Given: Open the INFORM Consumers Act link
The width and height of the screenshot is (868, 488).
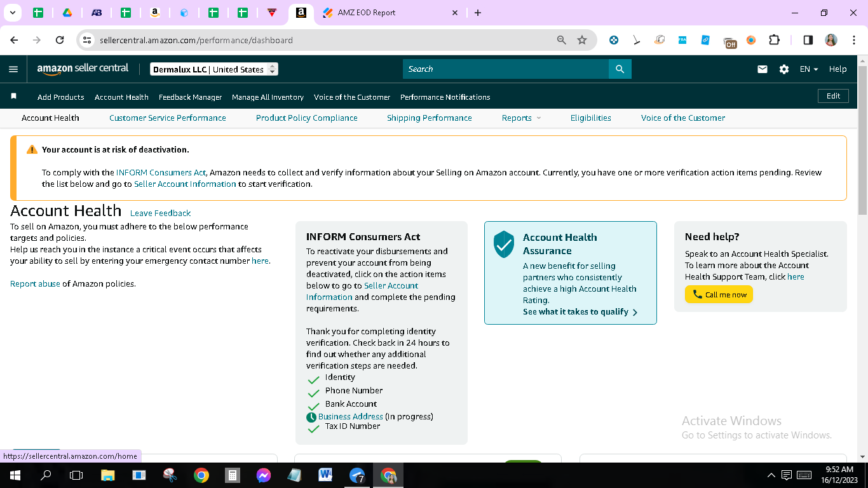Looking at the screenshot, I should click(x=161, y=172).
